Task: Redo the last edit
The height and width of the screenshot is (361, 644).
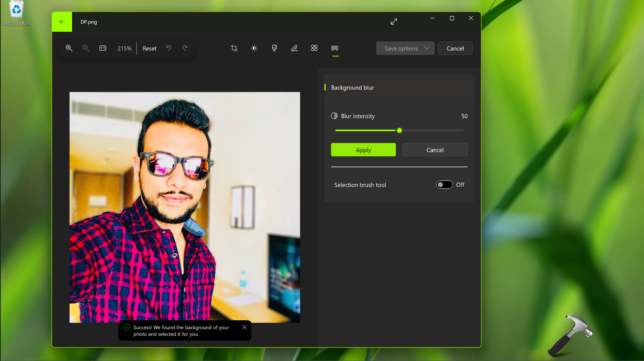Action: click(185, 48)
